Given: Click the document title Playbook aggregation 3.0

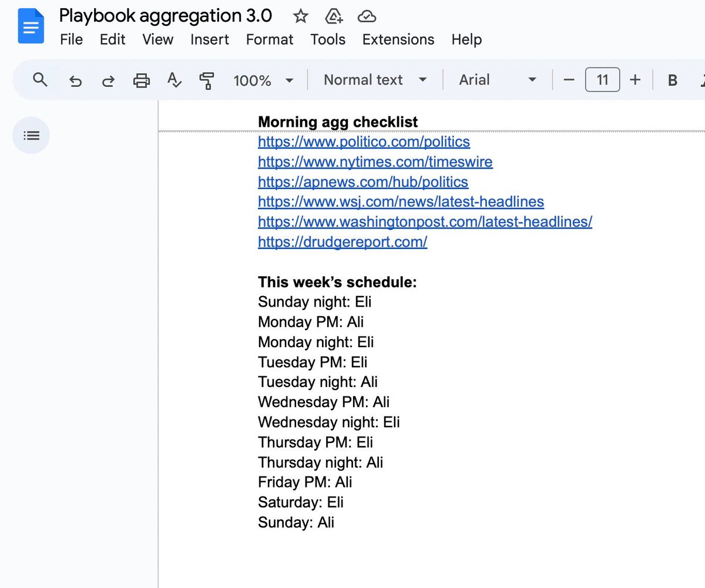Looking at the screenshot, I should pos(166,16).
